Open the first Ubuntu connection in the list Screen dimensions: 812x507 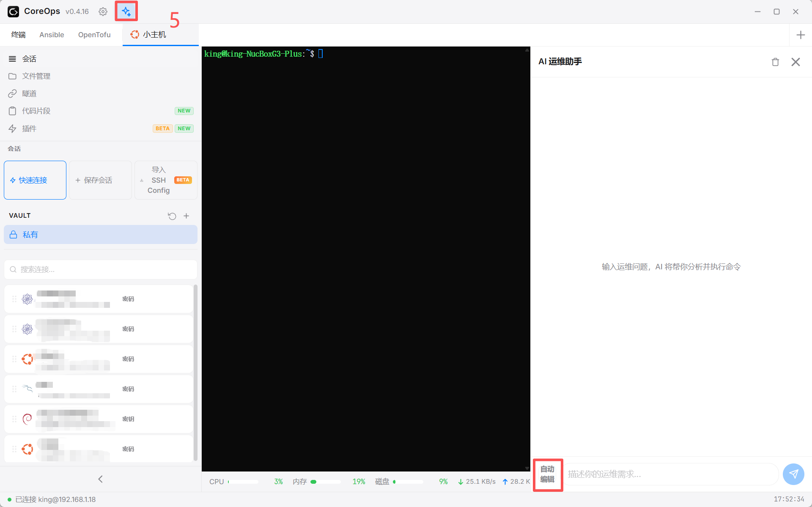pyautogui.click(x=99, y=359)
